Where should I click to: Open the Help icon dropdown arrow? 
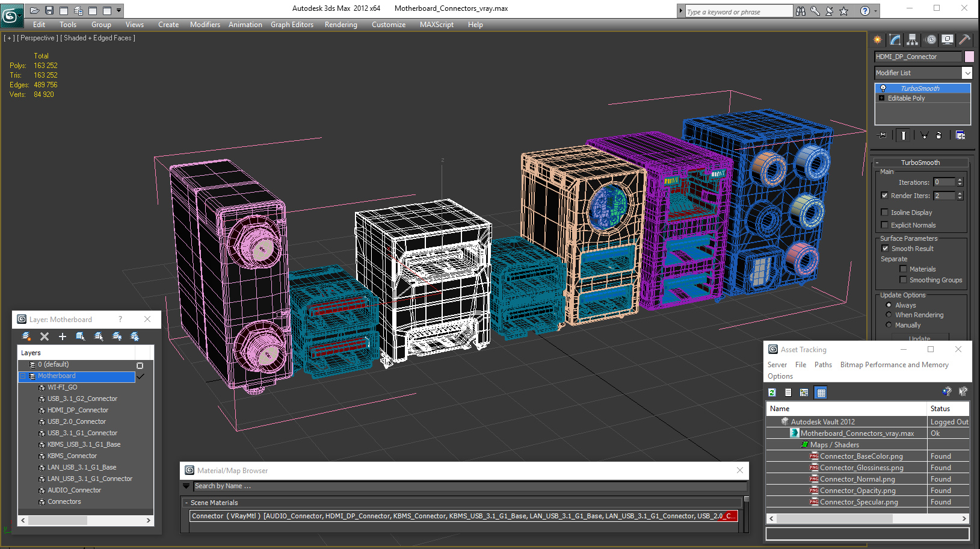(875, 11)
